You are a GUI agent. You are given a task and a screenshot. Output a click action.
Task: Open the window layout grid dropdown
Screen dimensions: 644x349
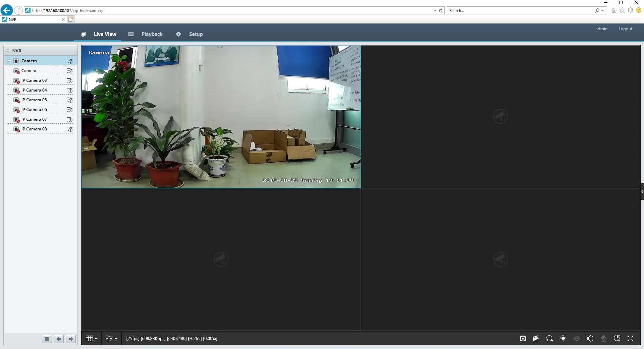pos(92,339)
